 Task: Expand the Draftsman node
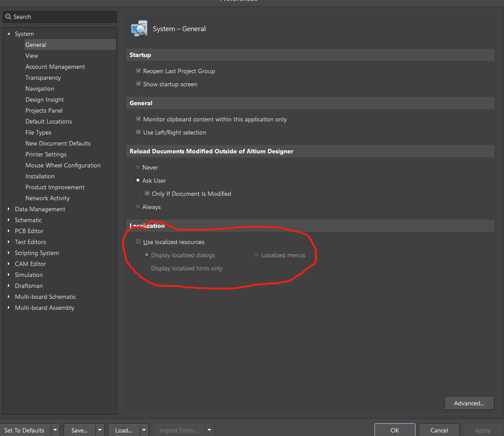(x=9, y=286)
